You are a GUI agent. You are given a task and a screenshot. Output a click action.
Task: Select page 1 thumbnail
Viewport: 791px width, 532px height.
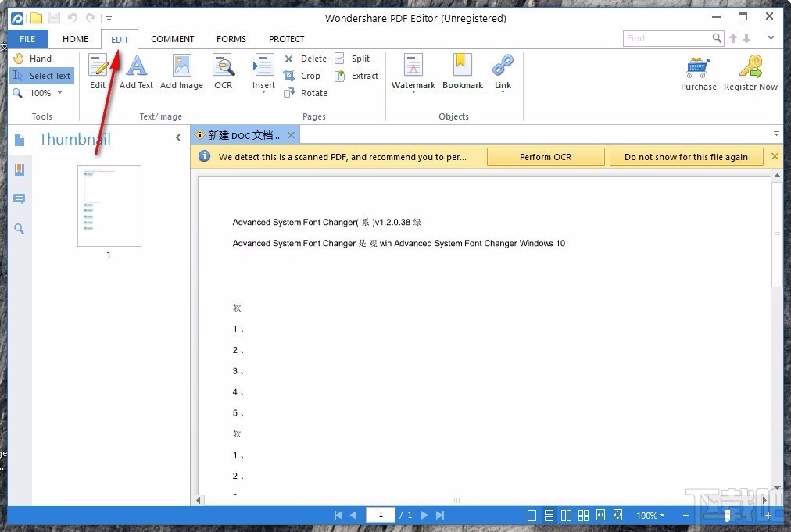pos(109,205)
